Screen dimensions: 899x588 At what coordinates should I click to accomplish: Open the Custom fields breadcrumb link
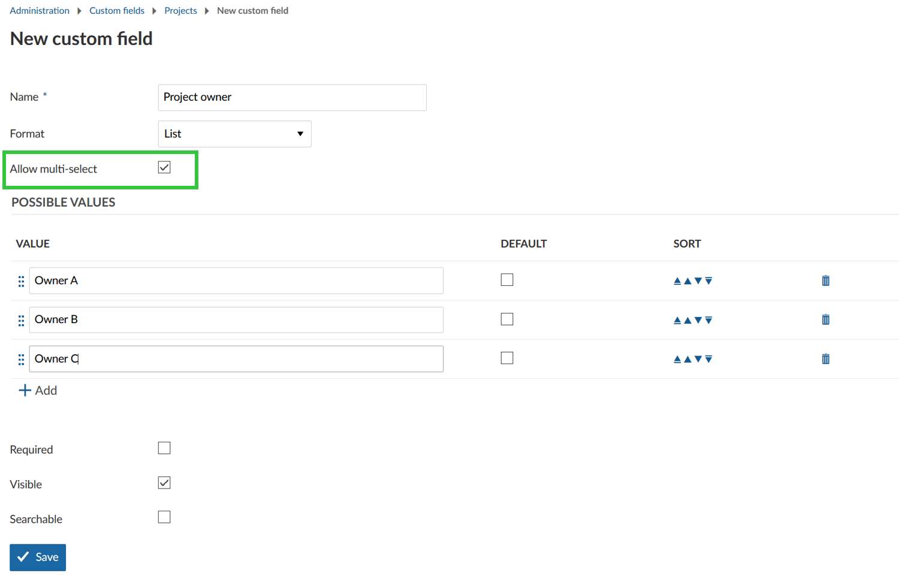(117, 10)
